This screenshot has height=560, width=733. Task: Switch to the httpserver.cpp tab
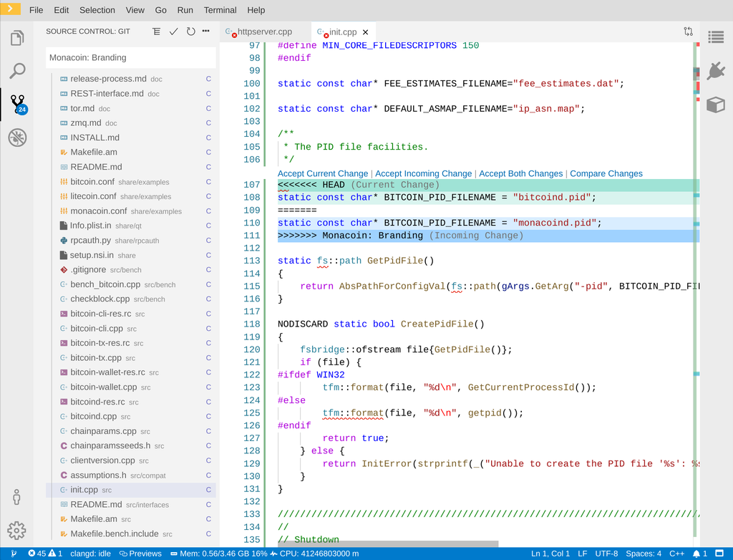coord(265,32)
